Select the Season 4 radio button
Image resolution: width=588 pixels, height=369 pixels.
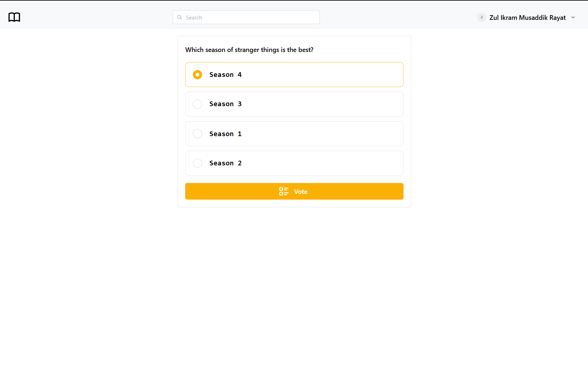[x=197, y=75]
